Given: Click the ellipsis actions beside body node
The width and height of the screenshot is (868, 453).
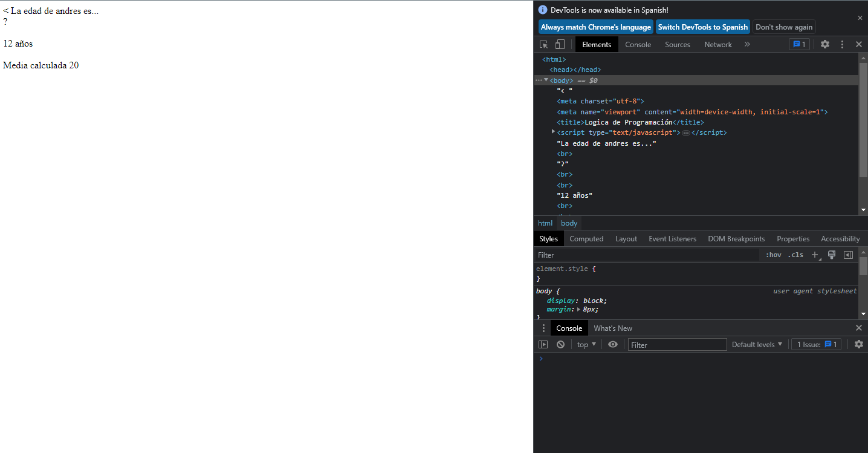Looking at the screenshot, I should (x=539, y=80).
